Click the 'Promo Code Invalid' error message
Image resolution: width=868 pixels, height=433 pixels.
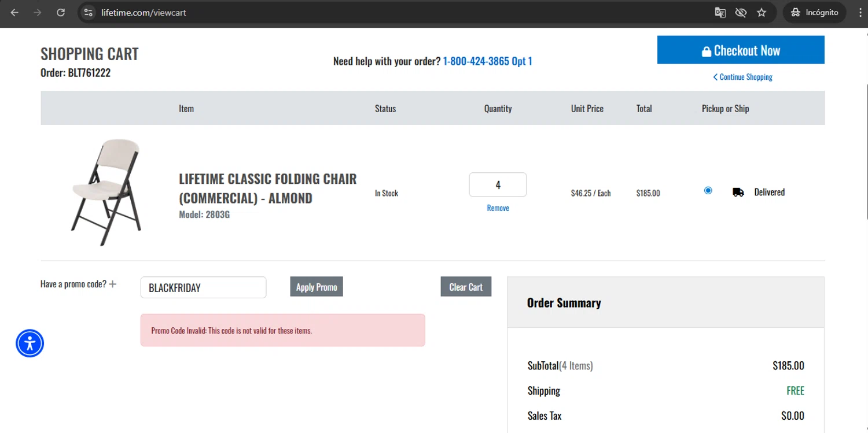tap(283, 331)
